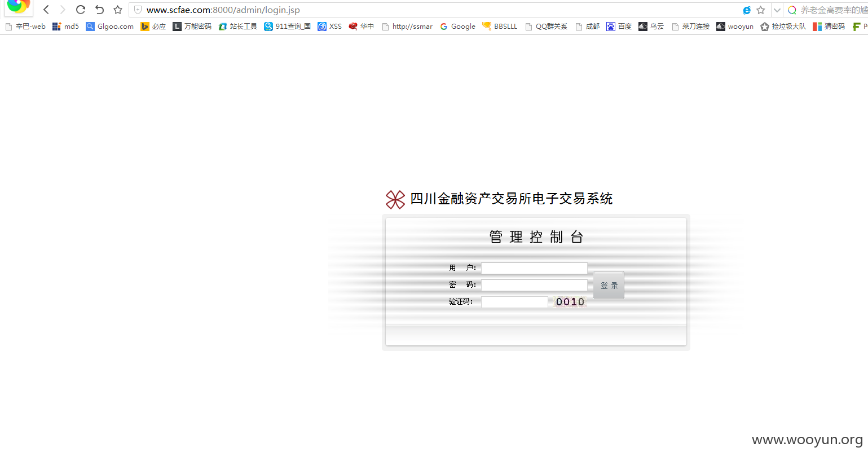Click the security shield icon in address bar

coord(138,10)
